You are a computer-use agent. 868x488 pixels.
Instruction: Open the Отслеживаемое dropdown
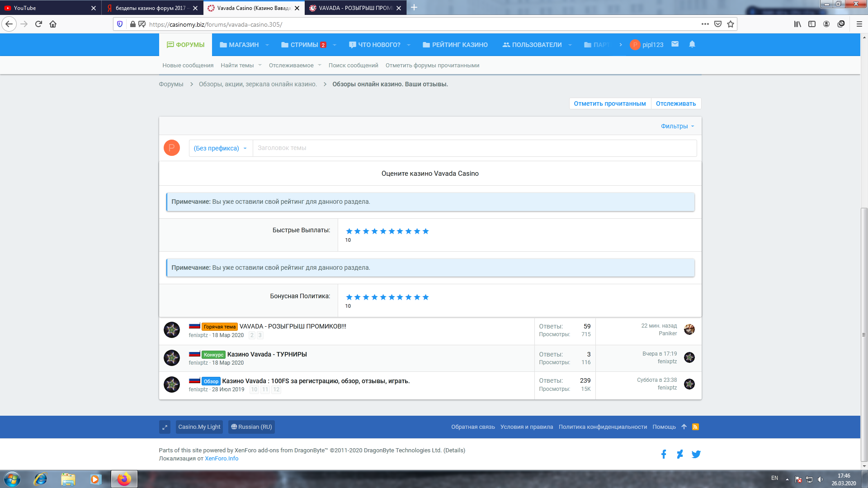[x=295, y=66]
